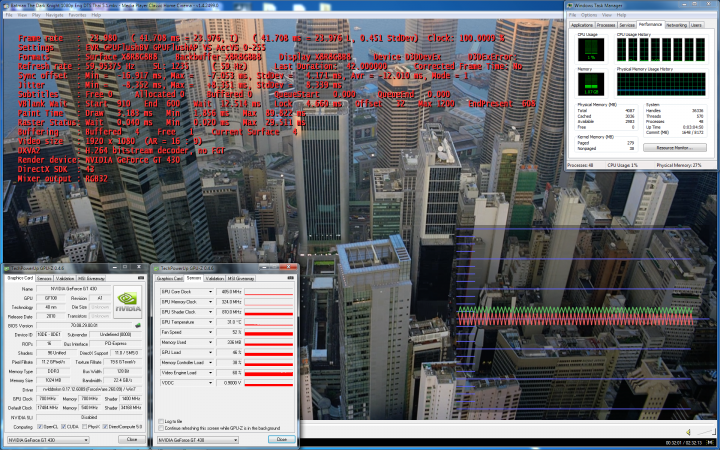Open GPU selector in Graphics Card window

(48, 440)
